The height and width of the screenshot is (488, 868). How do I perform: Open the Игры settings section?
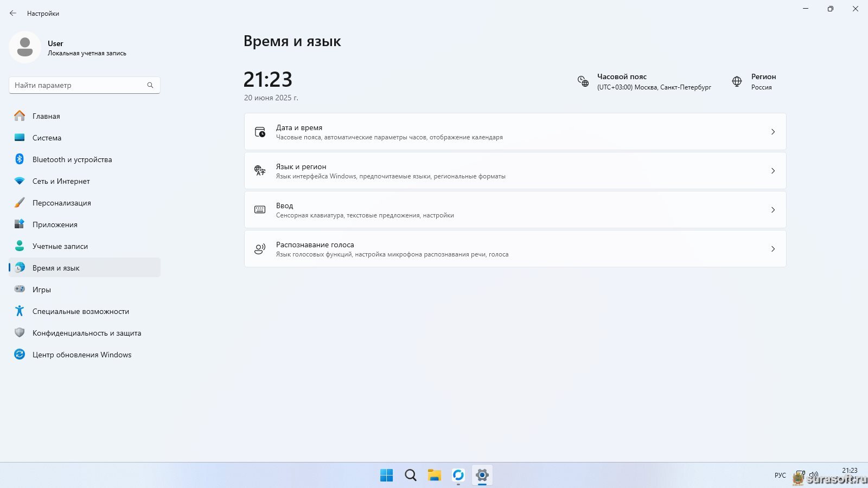[85, 290]
